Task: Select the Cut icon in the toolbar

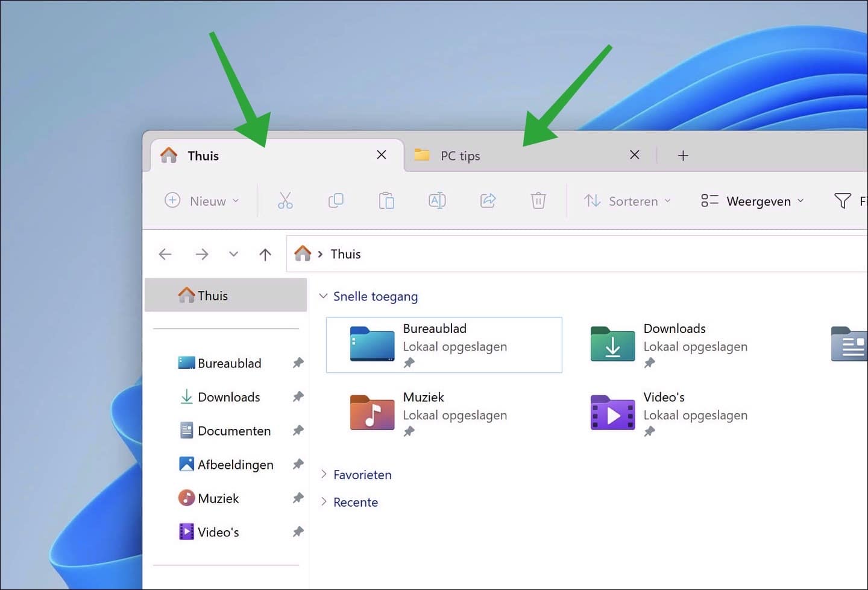Action: [x=285, y=200]
